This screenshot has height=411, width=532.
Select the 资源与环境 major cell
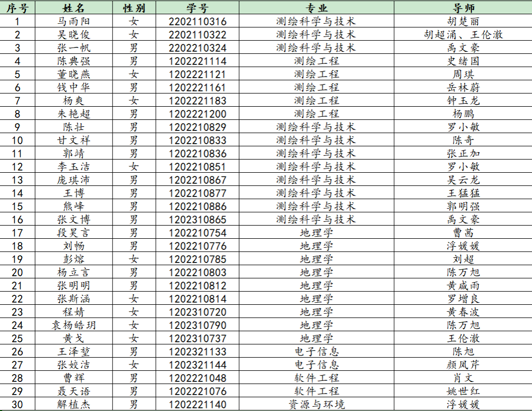(317, 405)
